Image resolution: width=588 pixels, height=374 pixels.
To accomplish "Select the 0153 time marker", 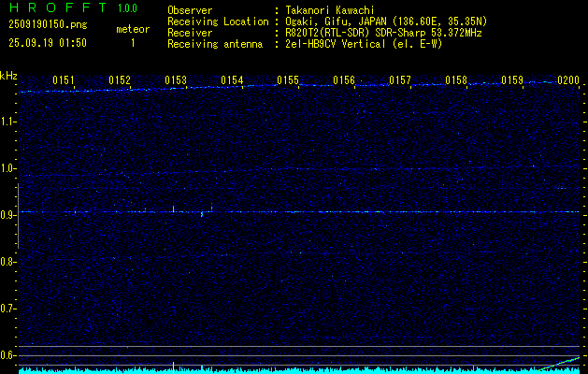I will 176,80.
